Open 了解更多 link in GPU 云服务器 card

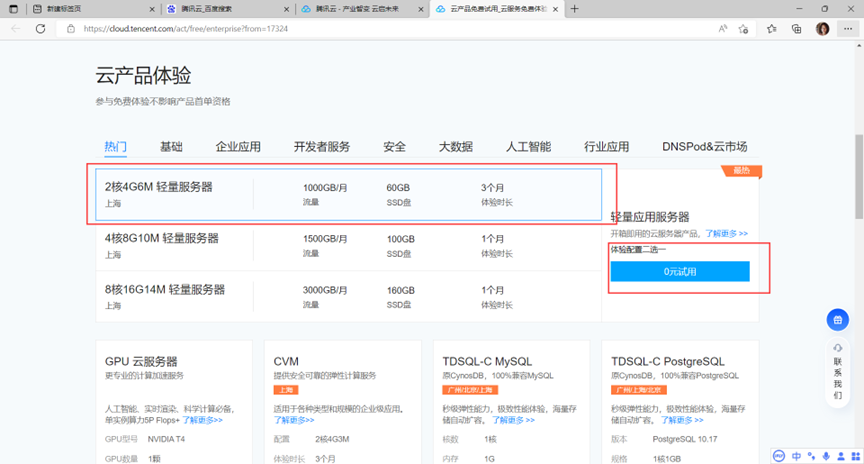pyautogui.click(x=202, y=420)
